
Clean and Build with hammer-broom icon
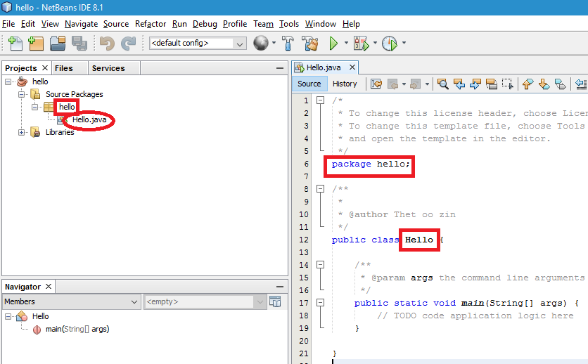pyautogui.click(x=310, y=43)
